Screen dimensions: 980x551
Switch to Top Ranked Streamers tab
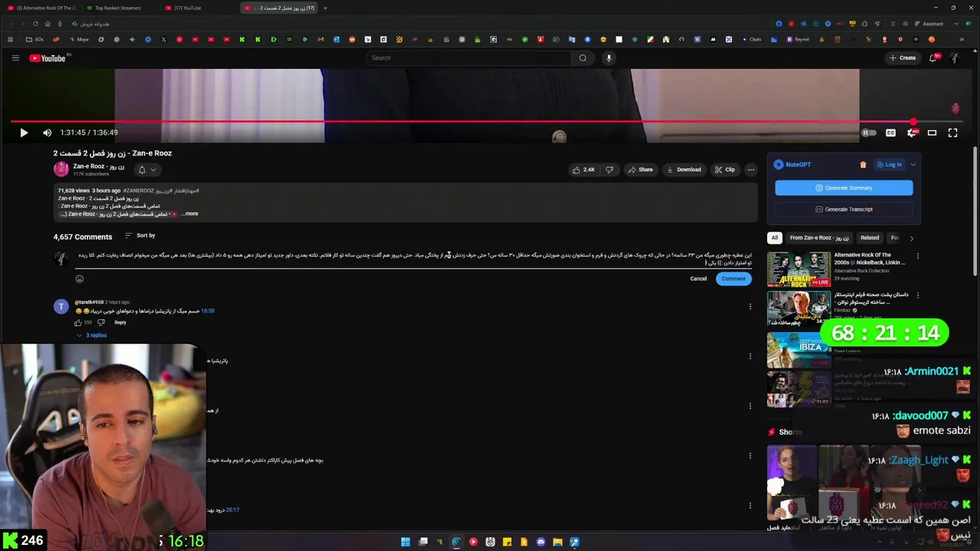pyautogui.click(x=117, y=8)
